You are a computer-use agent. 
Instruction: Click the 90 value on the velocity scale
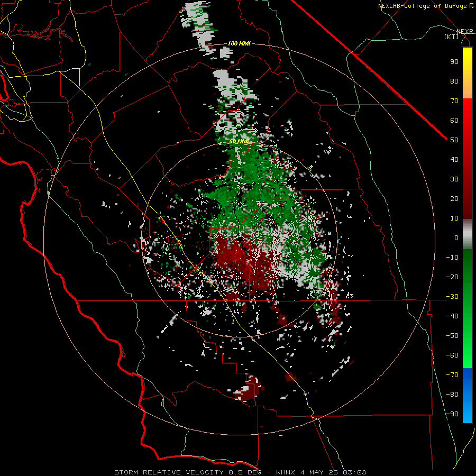454,62
